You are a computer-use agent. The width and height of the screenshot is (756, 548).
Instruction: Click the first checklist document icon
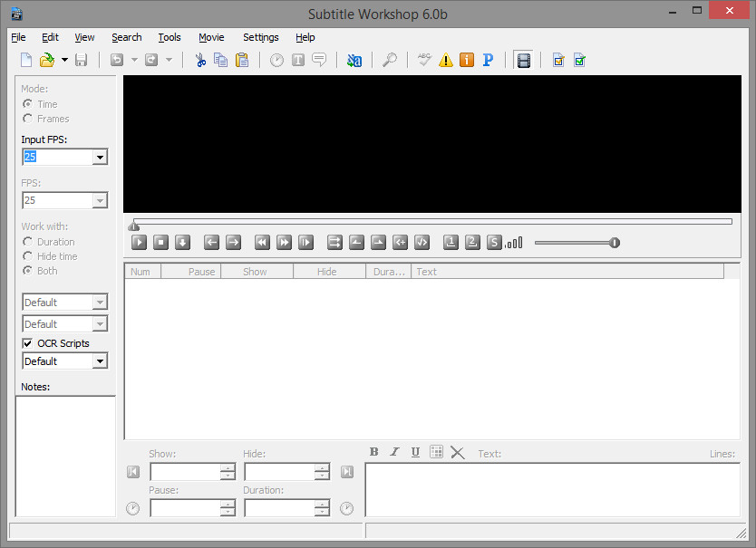(558, 61)
